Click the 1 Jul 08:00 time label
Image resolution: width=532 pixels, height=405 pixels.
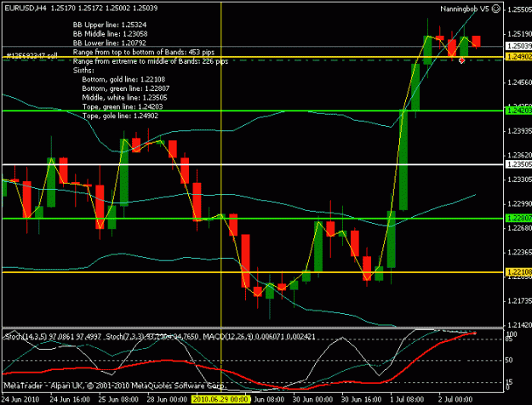coord(407,399)
